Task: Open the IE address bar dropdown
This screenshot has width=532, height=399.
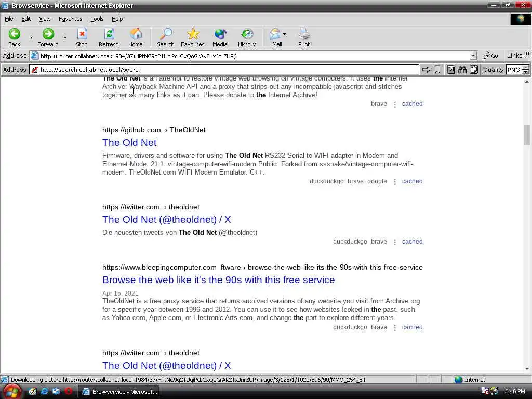Action: pyautogui.click(x=473, y=56)
